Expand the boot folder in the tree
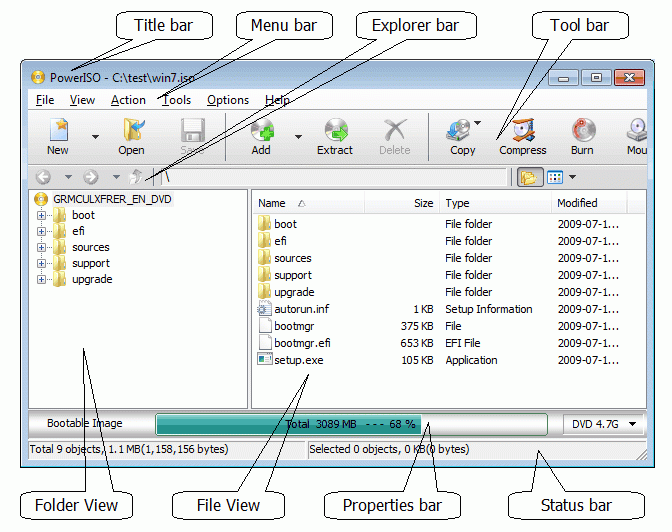The image size is (672, 532). (x=41, y=215)
